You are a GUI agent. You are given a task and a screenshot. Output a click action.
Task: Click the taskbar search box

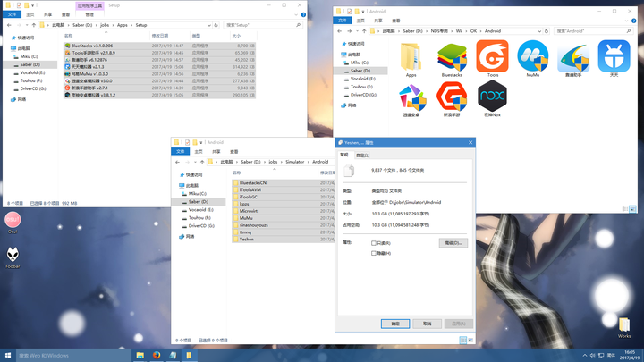[x=73, y=356]
